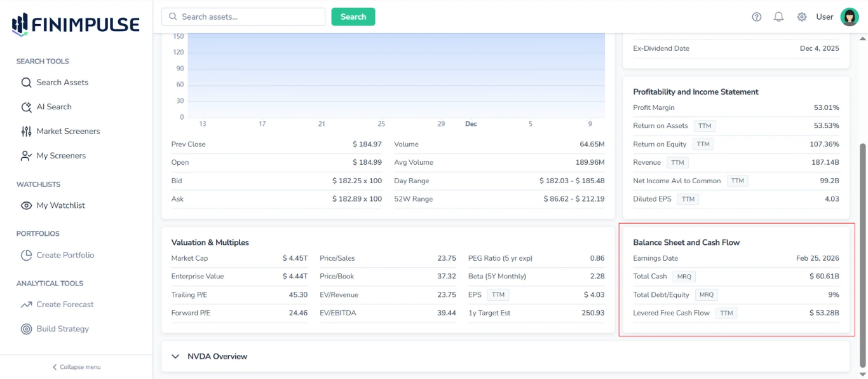
Task: Open the Create Forecast tool
Action: [64, 304]
